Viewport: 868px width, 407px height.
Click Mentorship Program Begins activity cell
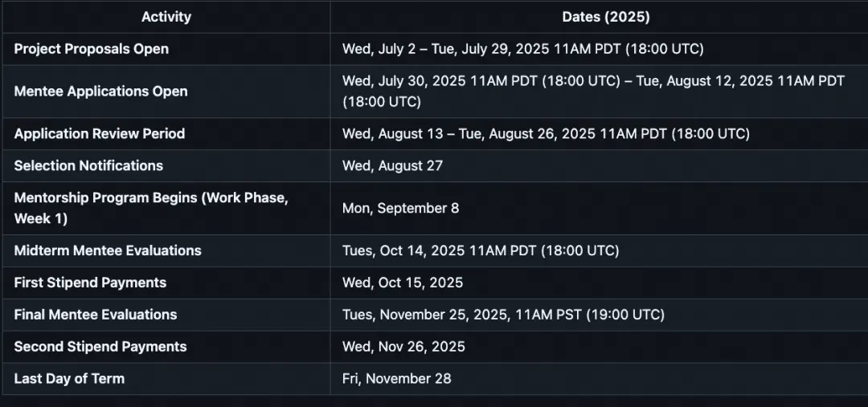[x=150, y=208]
